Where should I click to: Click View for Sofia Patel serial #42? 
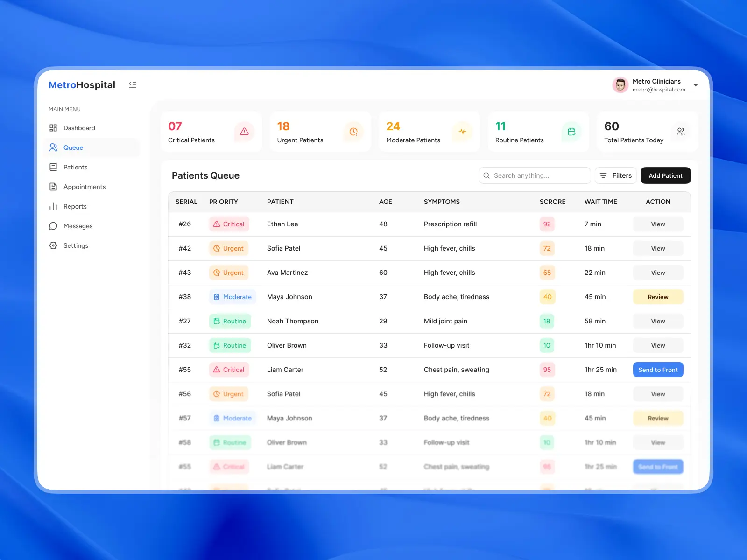pos(658,248)
